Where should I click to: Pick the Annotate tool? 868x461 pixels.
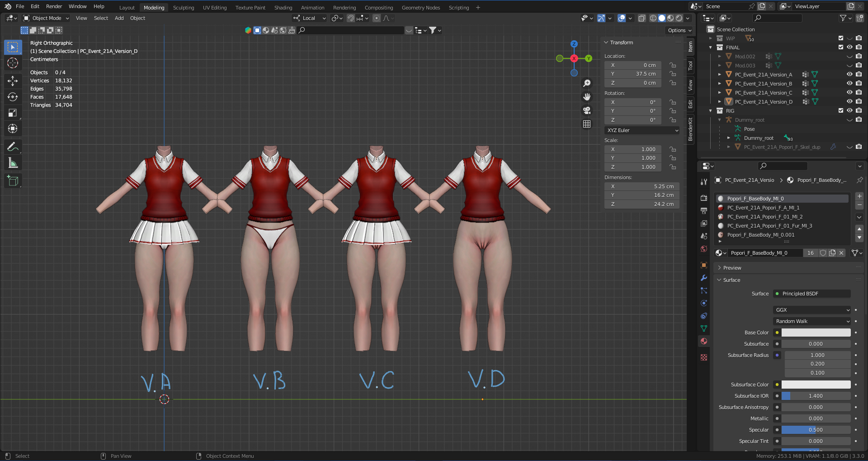pos(13,146)
